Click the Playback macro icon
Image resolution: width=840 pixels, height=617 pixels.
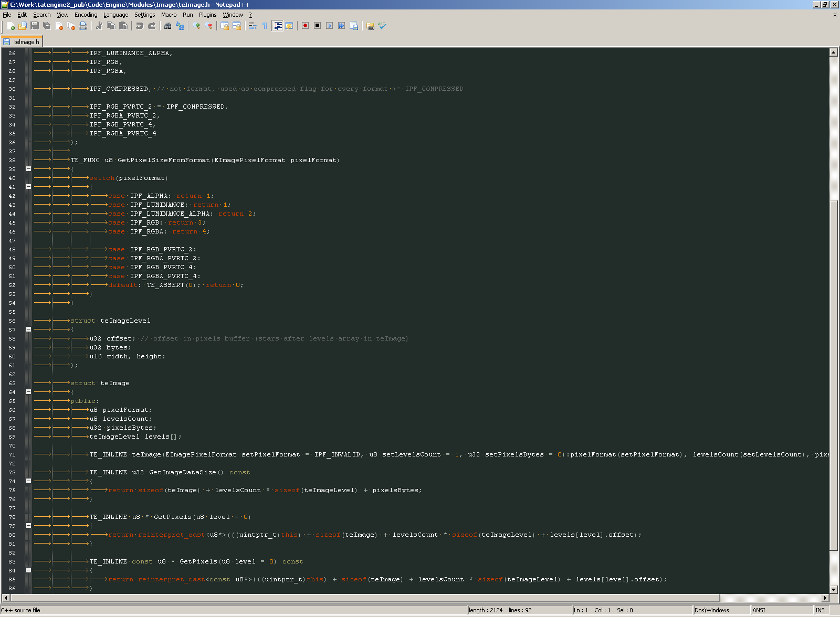(x=329, y=26)
